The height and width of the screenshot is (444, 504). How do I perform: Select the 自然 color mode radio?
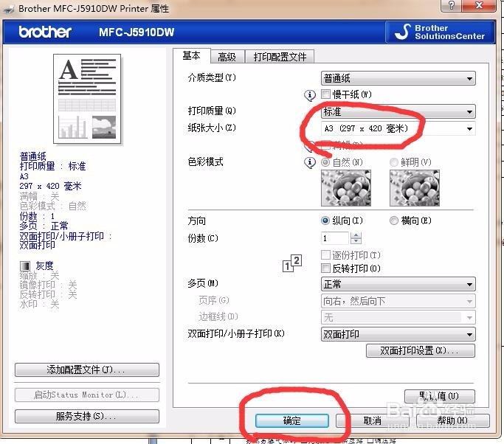[325, 162]
